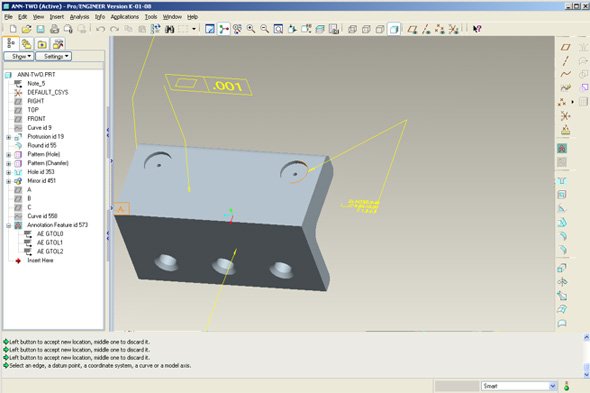Switch to the Folder Browser tab
The width and height of the screenshot is (590, 393).
(26, 44)
